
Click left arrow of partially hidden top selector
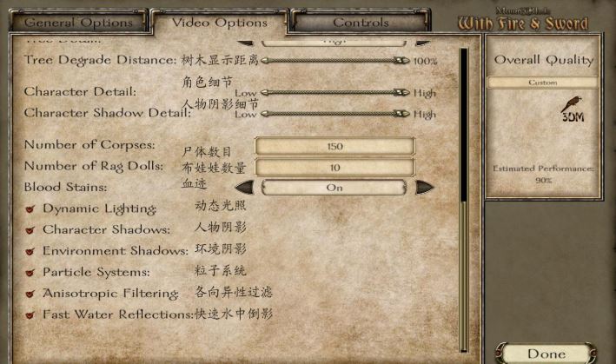[x=246, y=43]
